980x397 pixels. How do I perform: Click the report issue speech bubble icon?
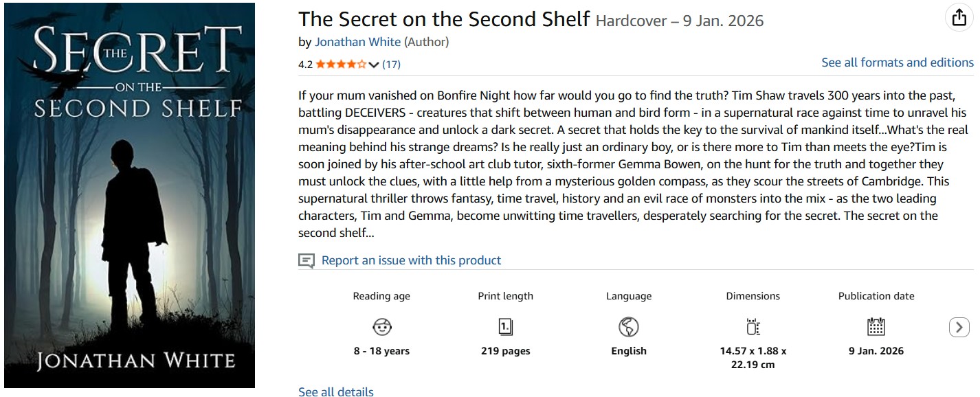point(307,261)
